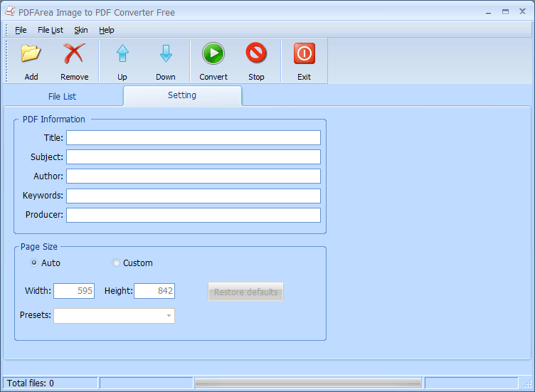Screen dimensions: 535x392
Task: Focus the Author text field
Action: click(x=194, y=176)
